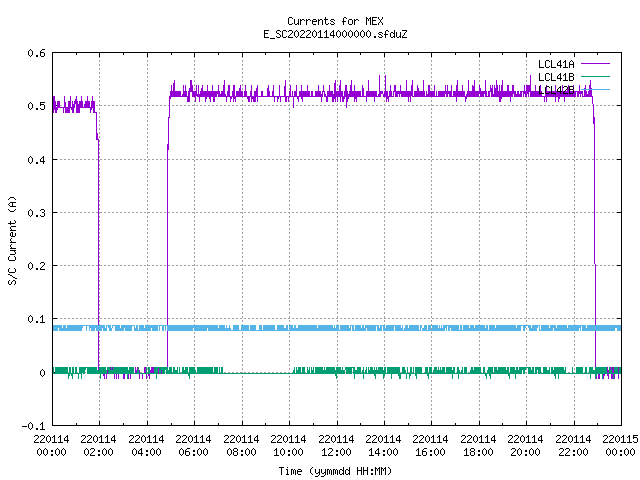The image size is (640, 480).
Task: Click the x-axis tick '220114 12:00'
Action: click(336, 446)
